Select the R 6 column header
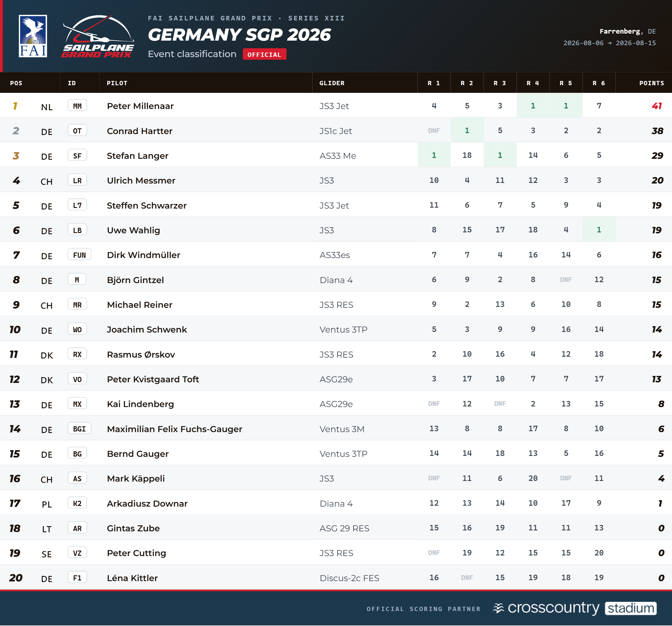This screenshot has width=672, height=626. pyautogui.click(x=599, y=83)
